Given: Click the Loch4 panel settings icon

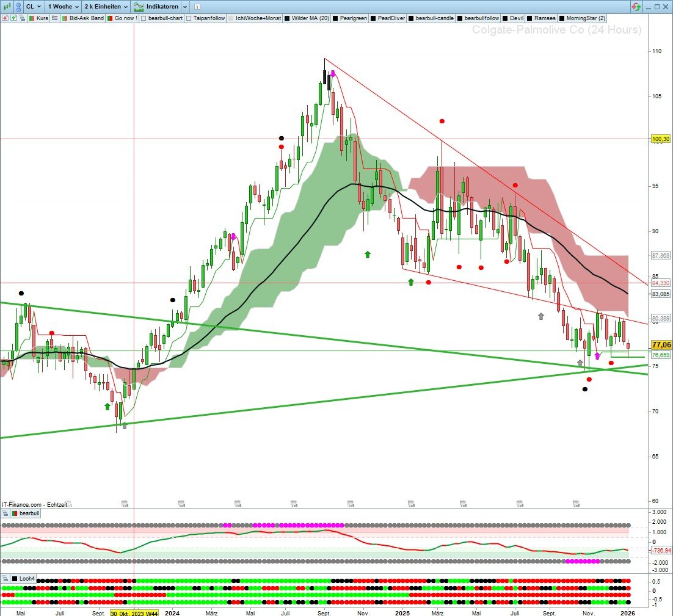Looking at the screenshot, I should (x=5, y=578).
